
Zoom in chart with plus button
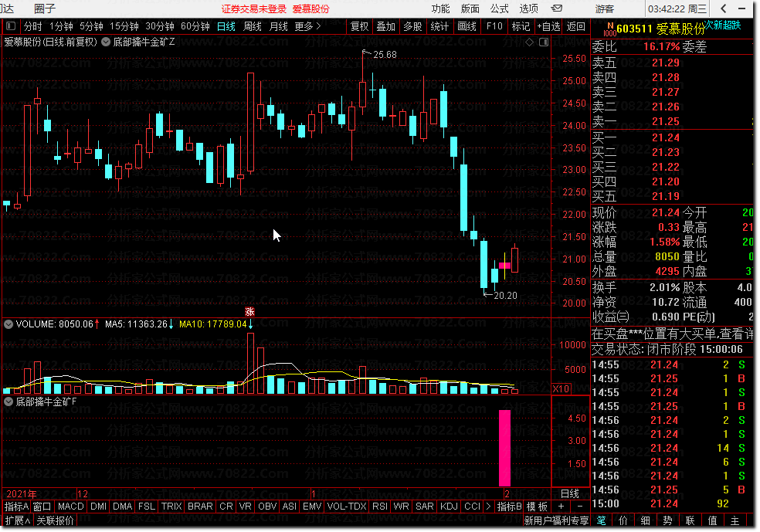(561, 507)
